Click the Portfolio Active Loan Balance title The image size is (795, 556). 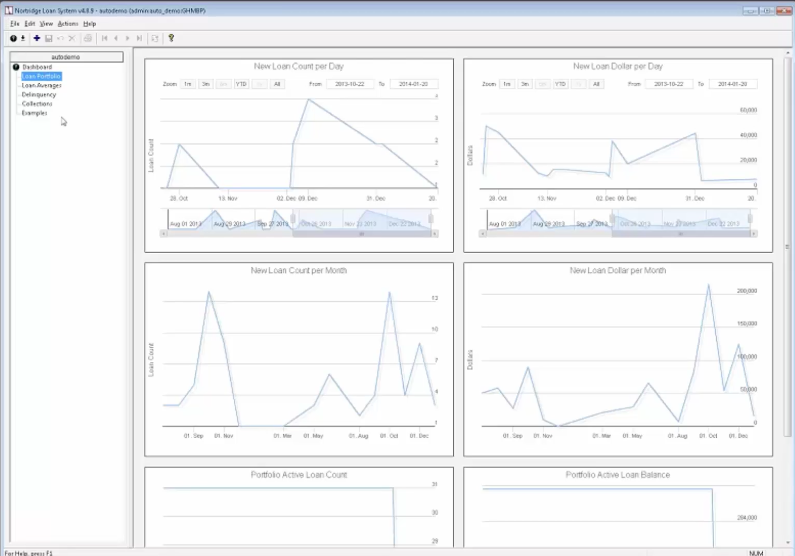tap(618, 475)
